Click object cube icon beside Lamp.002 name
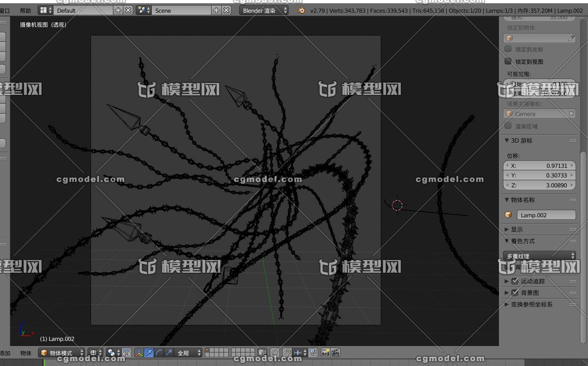 click(x=508, y=215)
